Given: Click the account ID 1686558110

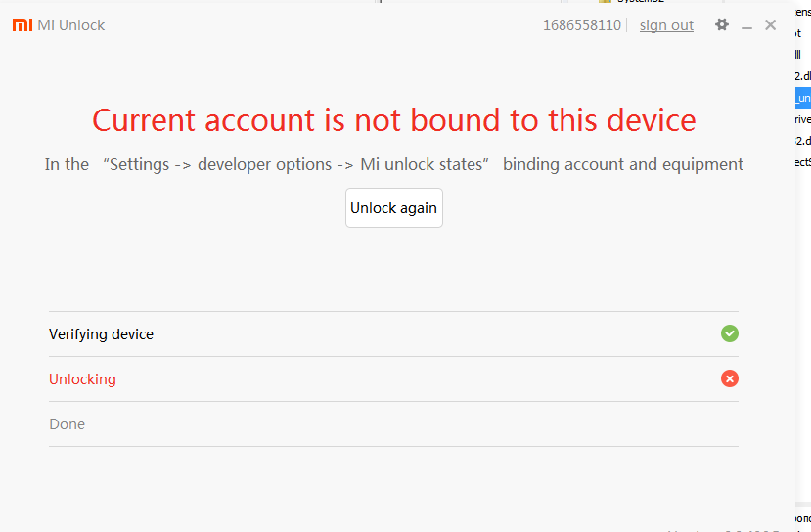Looking at the screenshot, I should pyautogui.click(x=581, y=25).
